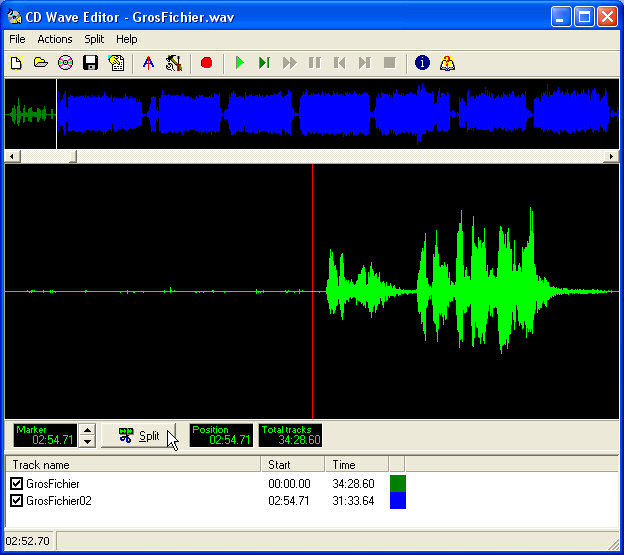Click the New file icon
Image resolution: width=624 pixels, height=555 pixels.
pos(16,63)
